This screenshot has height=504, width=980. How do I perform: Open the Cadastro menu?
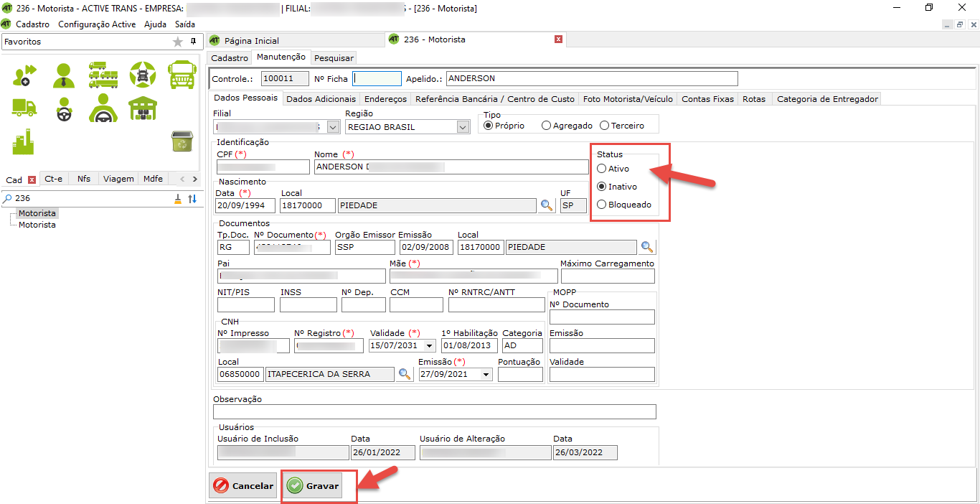pos(32,24)
